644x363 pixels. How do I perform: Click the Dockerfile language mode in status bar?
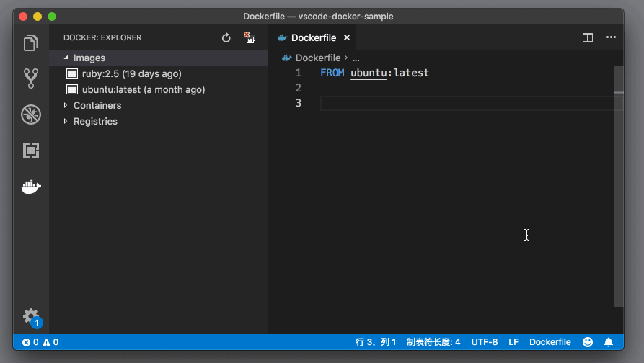(x=550, y=342)
